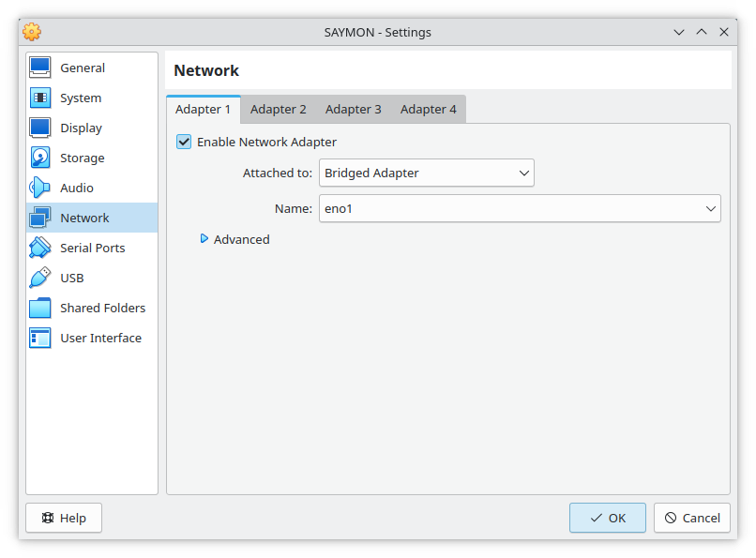The height and width of the screenshot is (558, 756).
Task: Open the Display screen icon
Action: (40, 128)
